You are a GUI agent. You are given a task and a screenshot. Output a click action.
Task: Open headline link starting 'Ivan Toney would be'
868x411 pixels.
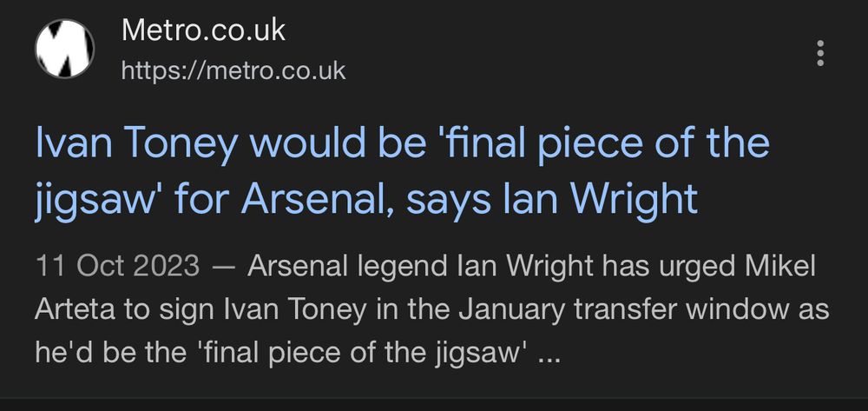point(403,170)
